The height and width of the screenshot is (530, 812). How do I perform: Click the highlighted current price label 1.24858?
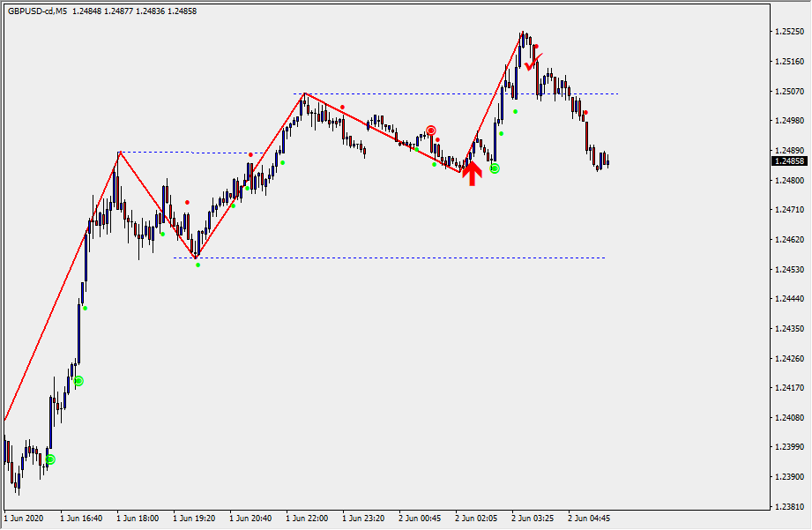pyautogui.click(x=787, y=161)
